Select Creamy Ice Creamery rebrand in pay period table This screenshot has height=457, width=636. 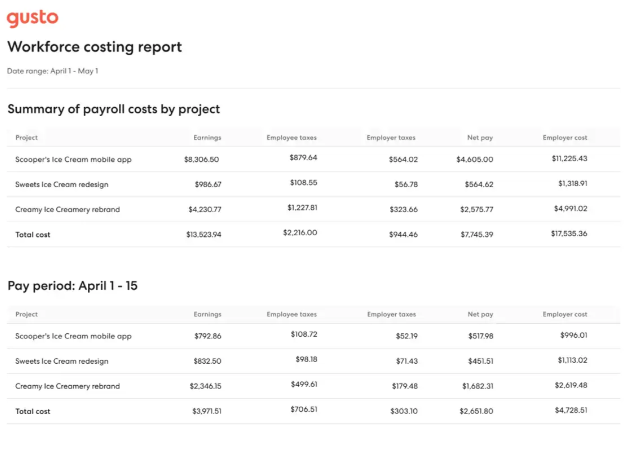(67, 386)
